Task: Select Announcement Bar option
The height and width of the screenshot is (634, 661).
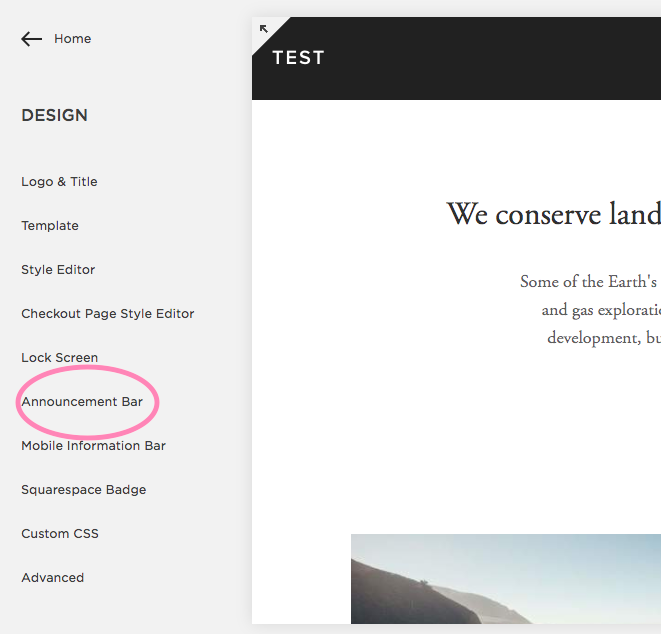Action: point(82,402)
